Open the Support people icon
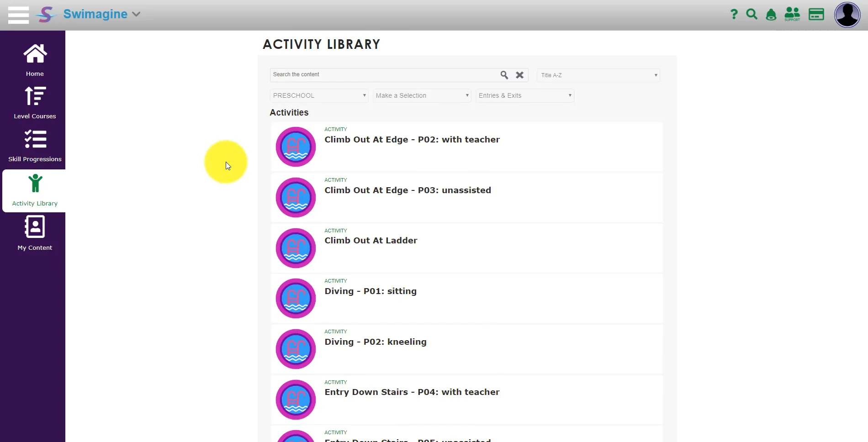The image size is (868, 442). pyautogui.click(x=792, y=14)
